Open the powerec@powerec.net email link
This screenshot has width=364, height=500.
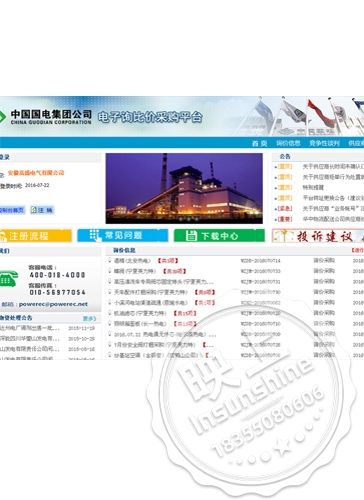(x=53, y=304)
